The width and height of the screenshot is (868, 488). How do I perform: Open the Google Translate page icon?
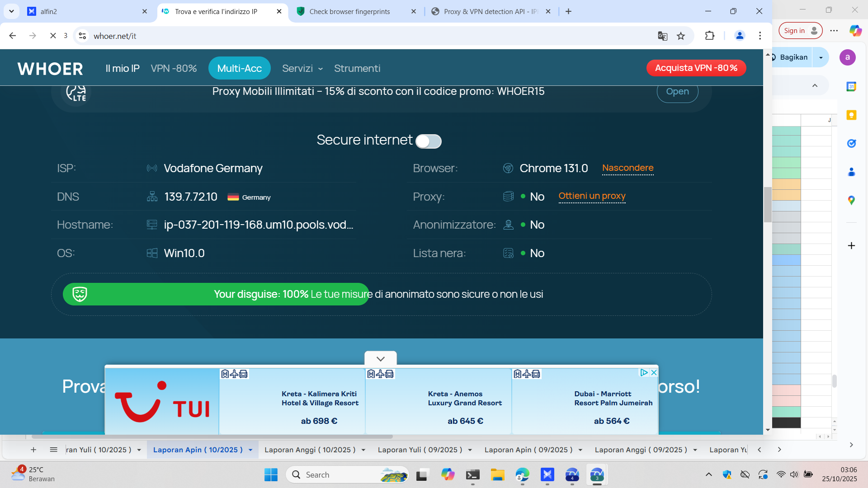662,36
